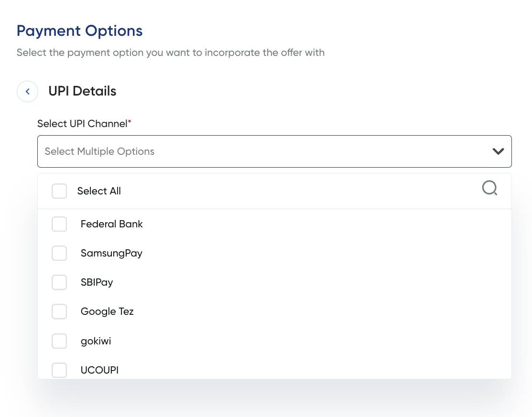
Task: Click the Select UPI Channel field label
Action: click(x=84, y=124)
